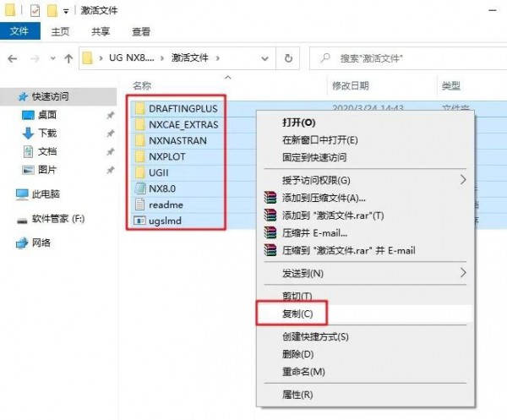Open 下载 in the navigation pane
This screenshot has width=507, height=420.
click(x=47, y=133)
